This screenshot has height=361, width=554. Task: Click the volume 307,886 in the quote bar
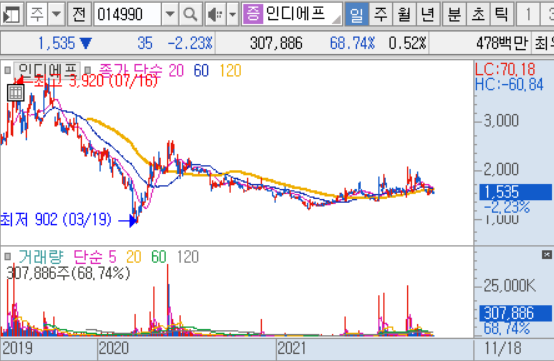tap(276, 43)
